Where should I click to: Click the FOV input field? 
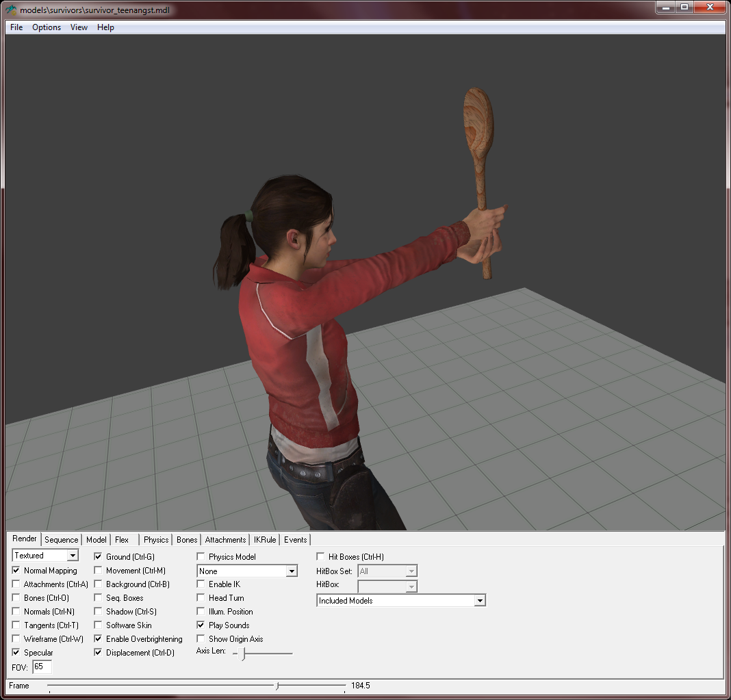click(x=42, y=667)
